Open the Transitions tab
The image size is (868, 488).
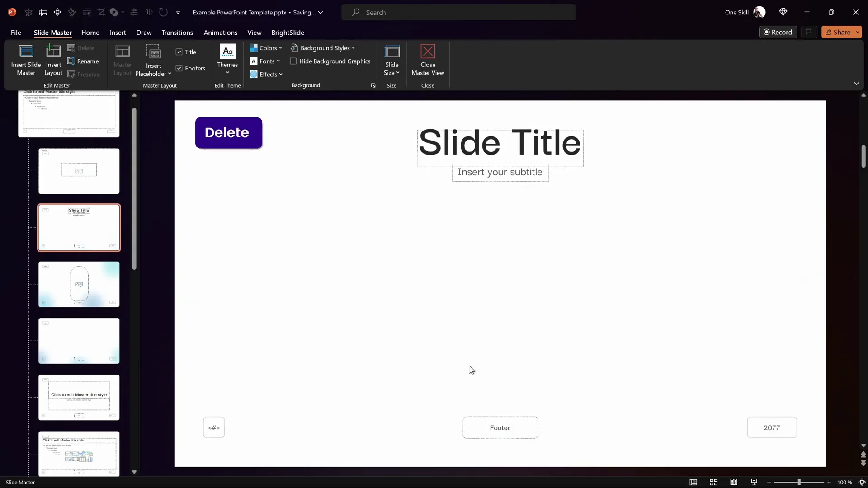(x=177, y=33)
